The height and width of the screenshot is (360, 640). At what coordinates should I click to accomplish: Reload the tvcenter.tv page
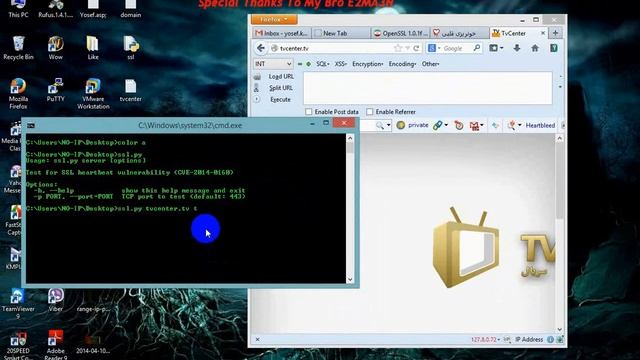416,48
